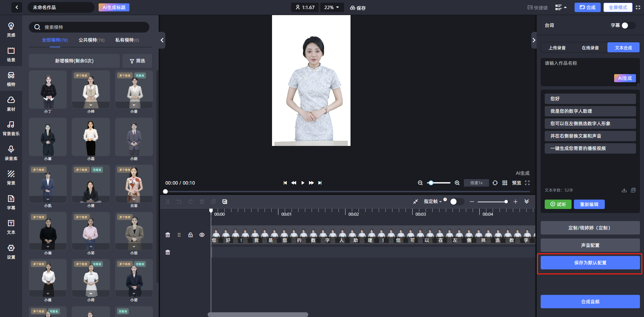Collapse the left model panel arrow
644x317 pixels.
point(162,40)
